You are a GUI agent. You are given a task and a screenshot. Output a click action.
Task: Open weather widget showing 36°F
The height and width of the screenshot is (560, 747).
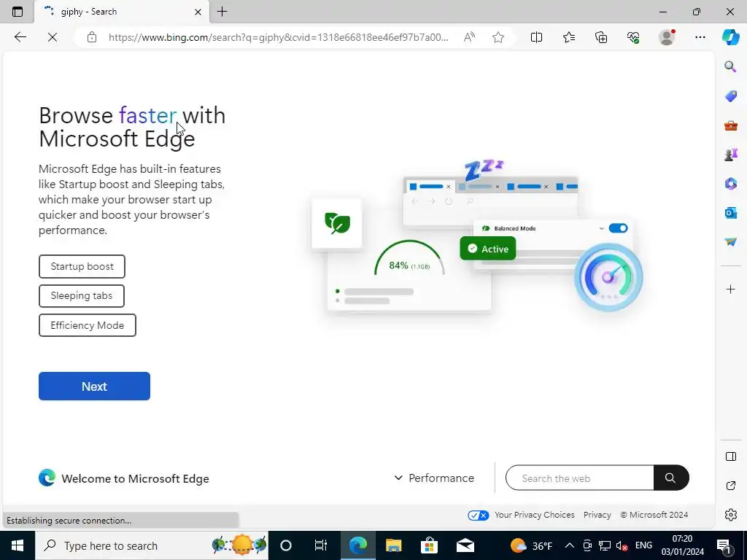coord(531,545)
